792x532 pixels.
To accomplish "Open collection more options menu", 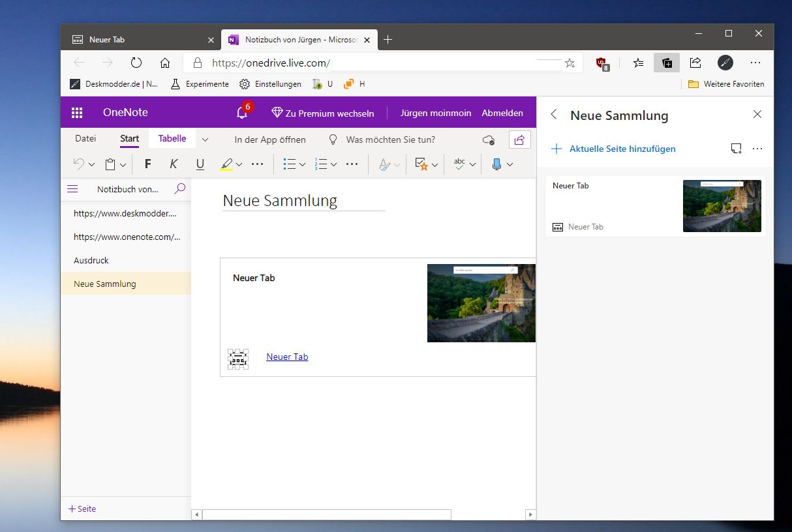I will (757, 149).
